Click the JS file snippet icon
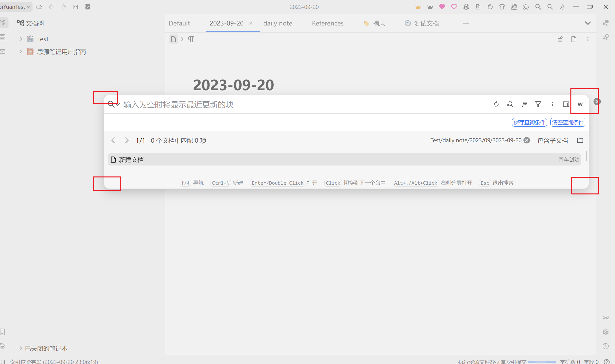 pyautogui.click(x=478, y=7)
